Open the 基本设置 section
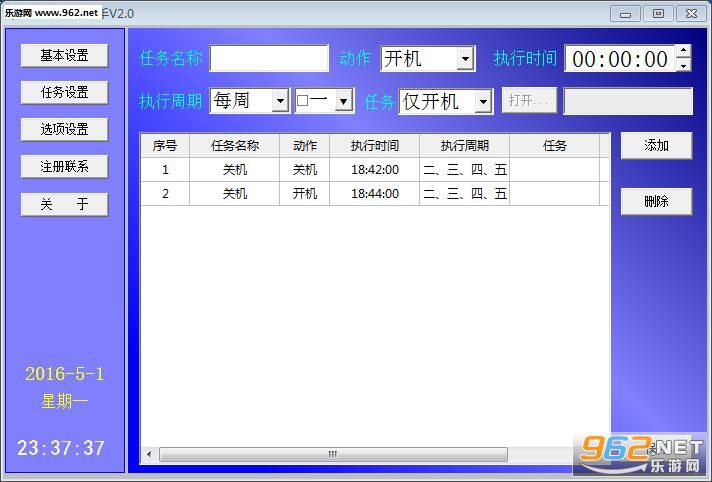The width and height of the screenshot is (712, 482). [64, 55]
